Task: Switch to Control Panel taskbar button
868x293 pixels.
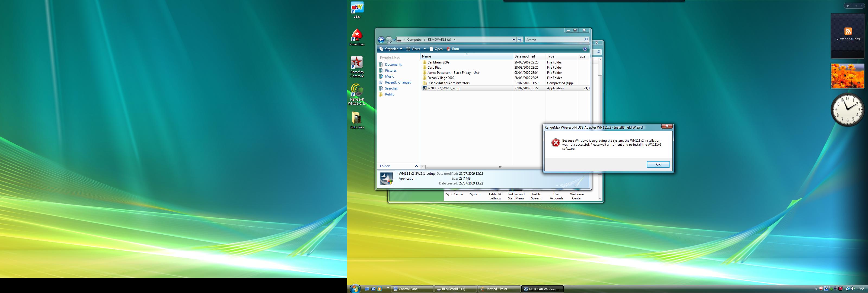Action: (412, 289)
